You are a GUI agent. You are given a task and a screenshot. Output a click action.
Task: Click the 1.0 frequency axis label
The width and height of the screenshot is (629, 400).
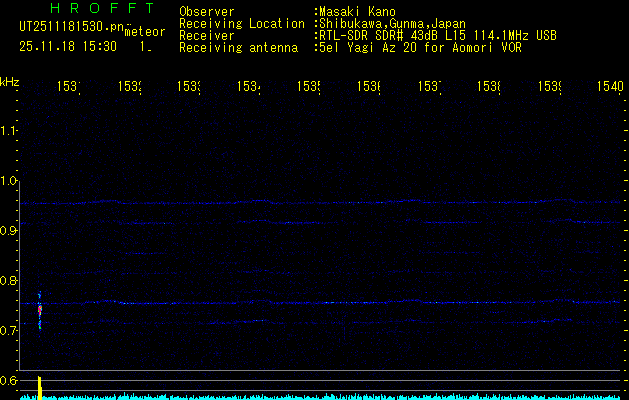[x=9, y=181]
